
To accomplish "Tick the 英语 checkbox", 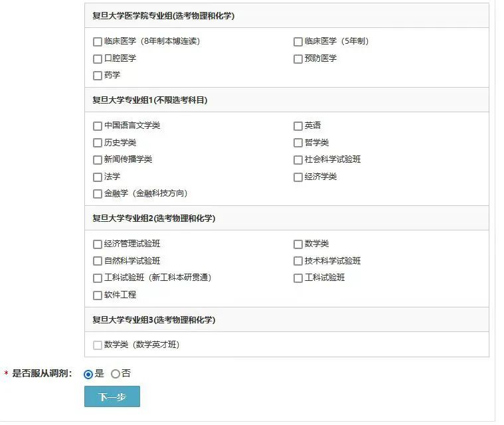I will (x=298, y=126).
